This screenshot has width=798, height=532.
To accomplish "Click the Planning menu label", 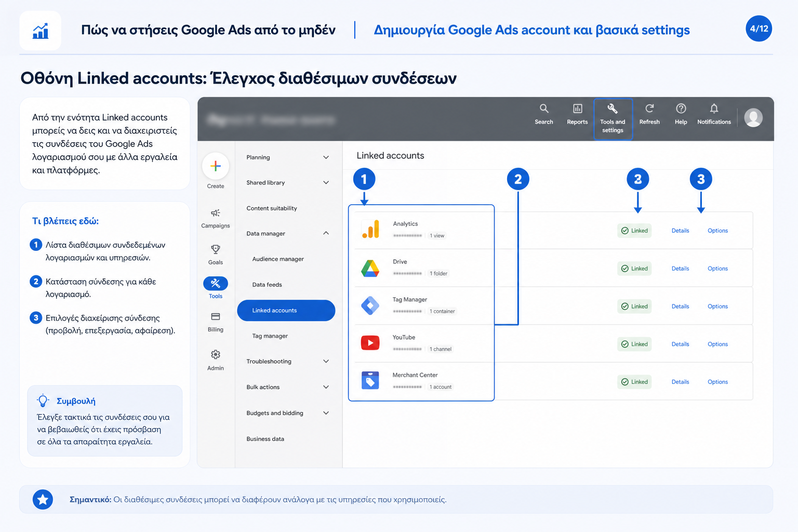I will (258, 157).
